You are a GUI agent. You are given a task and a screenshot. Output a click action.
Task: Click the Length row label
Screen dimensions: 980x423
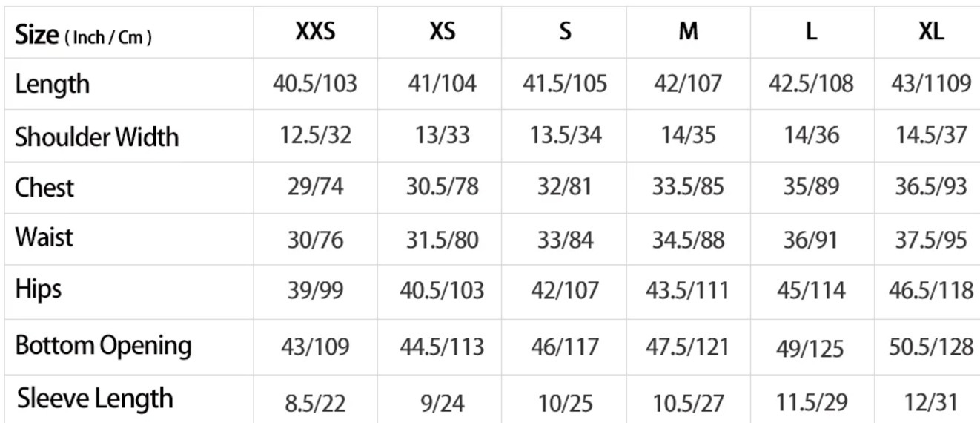pos(52,84)
